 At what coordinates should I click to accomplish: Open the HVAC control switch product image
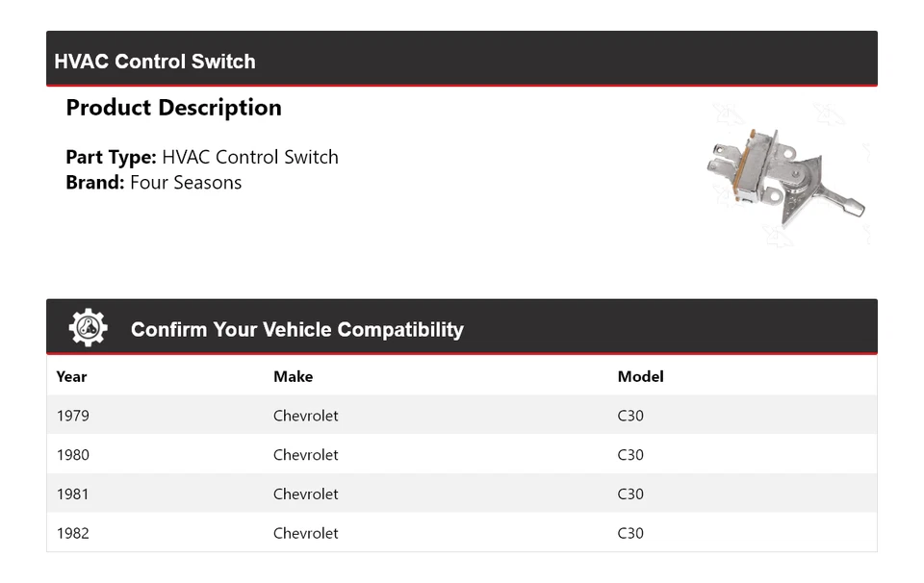coord(785,175)
